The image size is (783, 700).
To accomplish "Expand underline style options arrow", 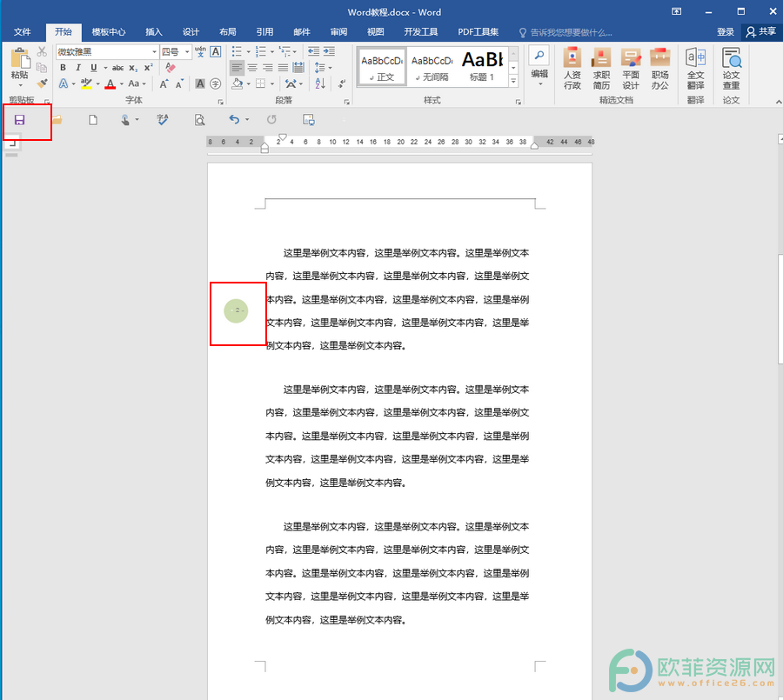I will pos(105,68).
